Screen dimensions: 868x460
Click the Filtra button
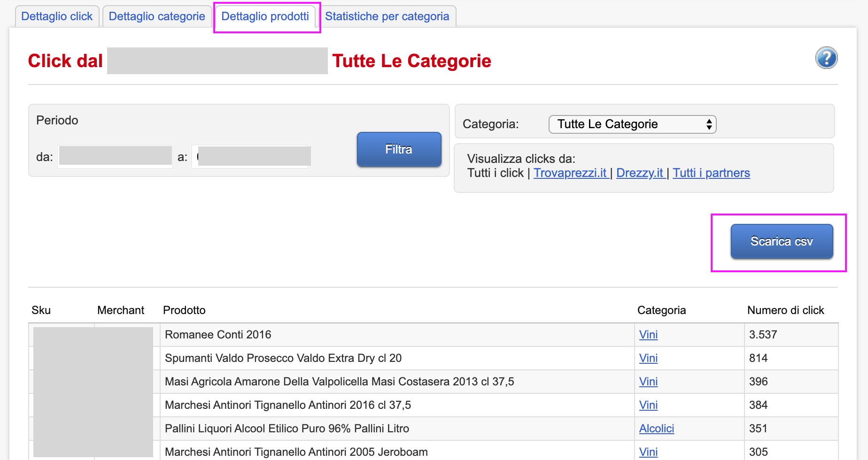coord(399,149)
